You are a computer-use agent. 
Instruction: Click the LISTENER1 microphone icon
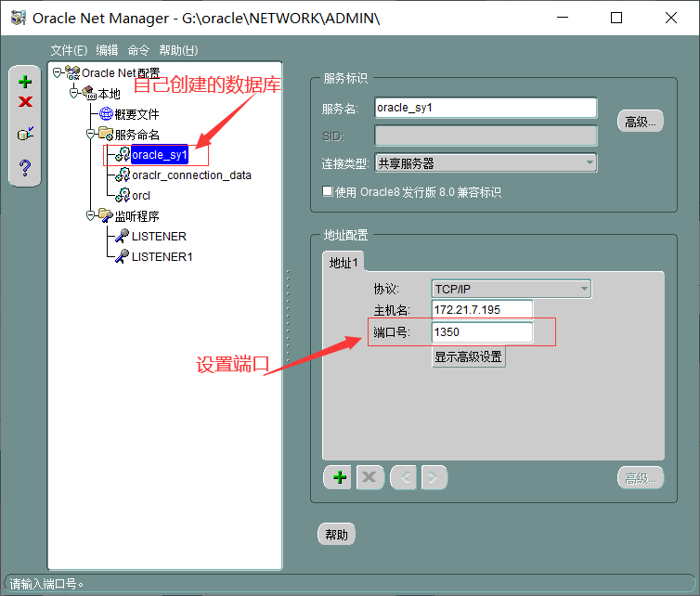coord(122,256)
